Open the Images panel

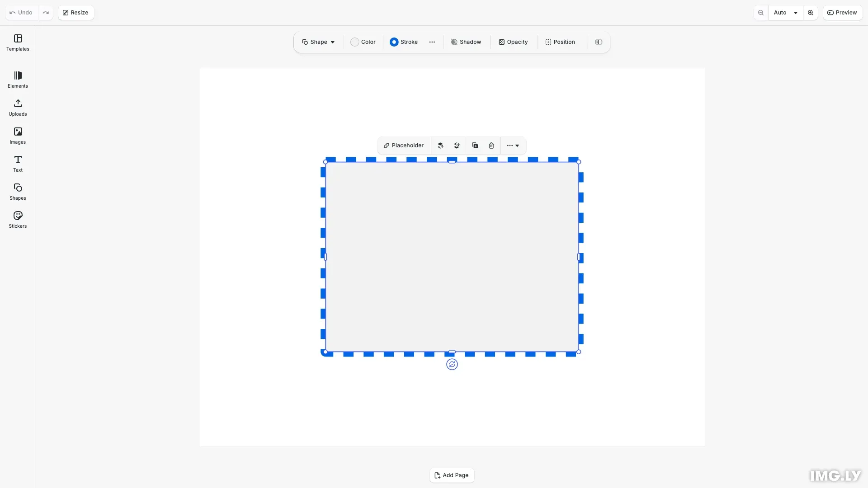pyautogui.click(x=17, y=136)
